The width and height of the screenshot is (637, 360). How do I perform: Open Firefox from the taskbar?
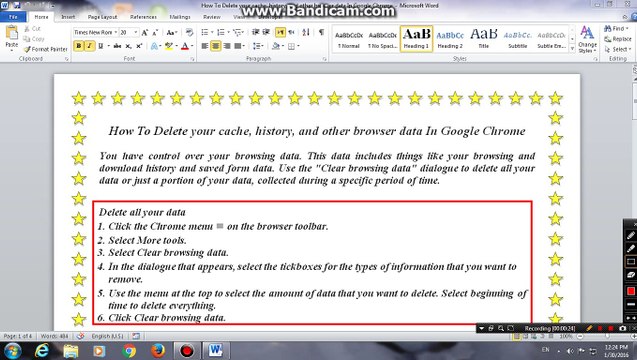coord(158,351)
